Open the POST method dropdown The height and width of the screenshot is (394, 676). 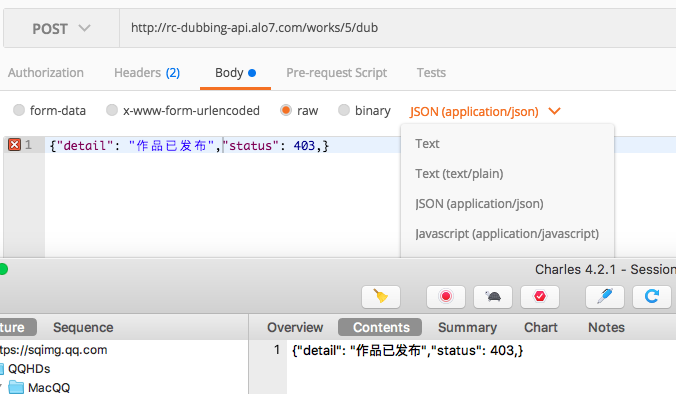click(x=61, y=28)
